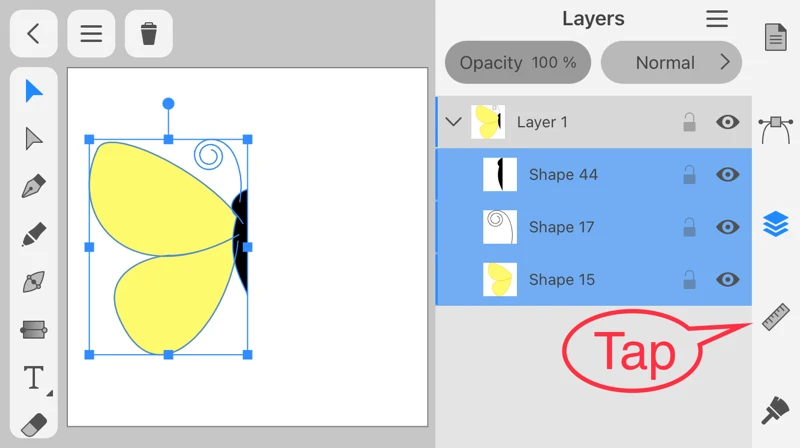Pick the Text tool
The width and height of the screenshot is (800, 448).
[x=33, y=378]
